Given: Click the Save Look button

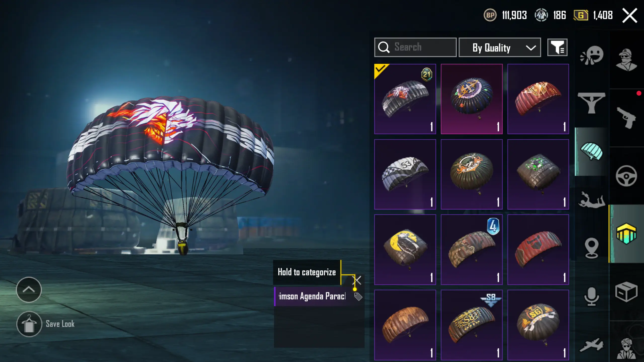Looking at the screenshot, I should tap(46, 324).
